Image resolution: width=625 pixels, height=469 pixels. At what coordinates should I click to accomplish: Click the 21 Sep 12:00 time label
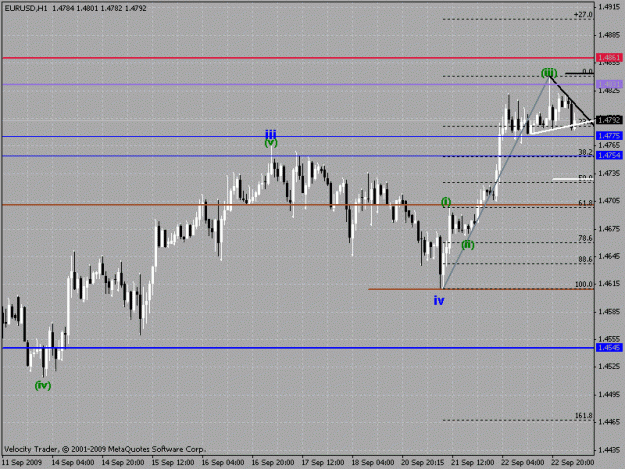[473, 462]
